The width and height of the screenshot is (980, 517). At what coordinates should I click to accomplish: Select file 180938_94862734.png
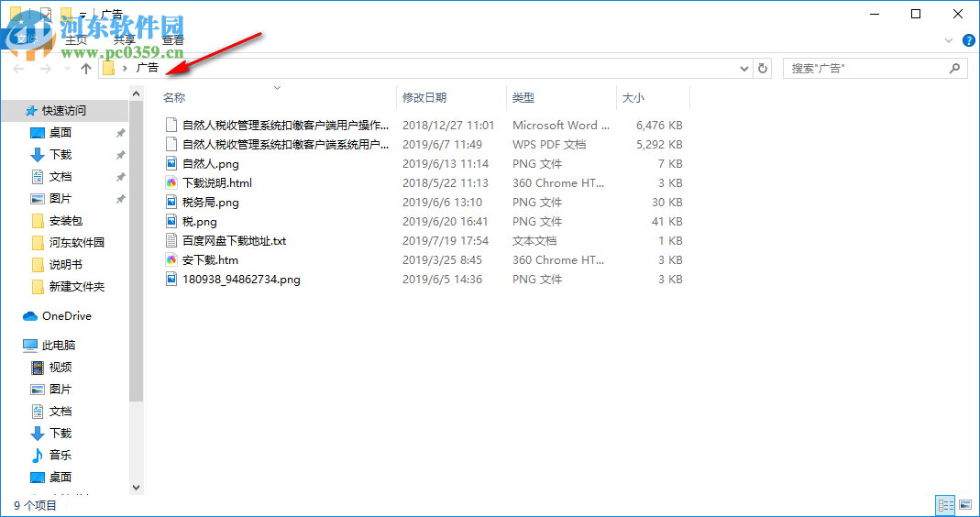(x=241, y=280)
